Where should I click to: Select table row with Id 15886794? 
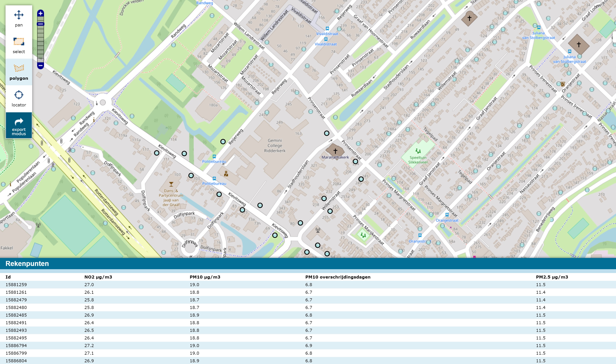click(x=16, y=345)
